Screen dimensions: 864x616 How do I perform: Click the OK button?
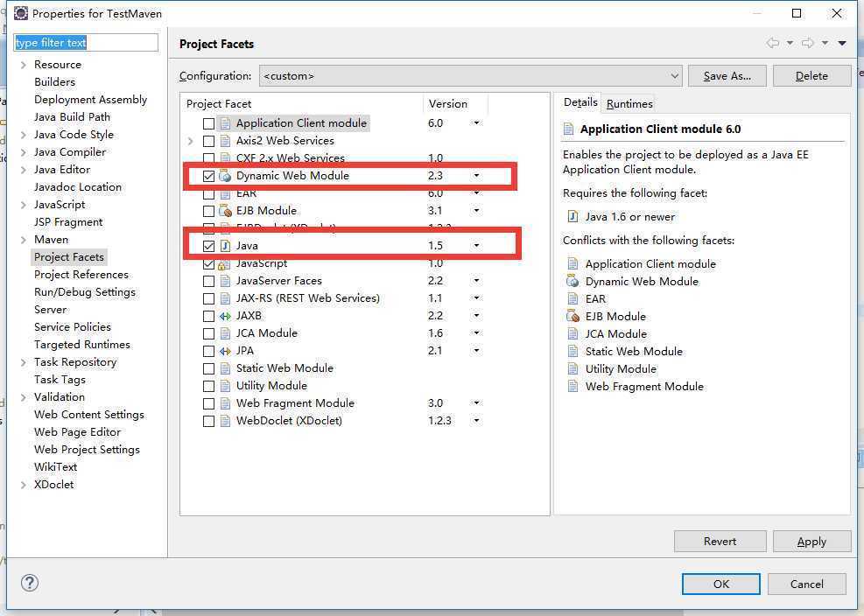pos(720,584)
